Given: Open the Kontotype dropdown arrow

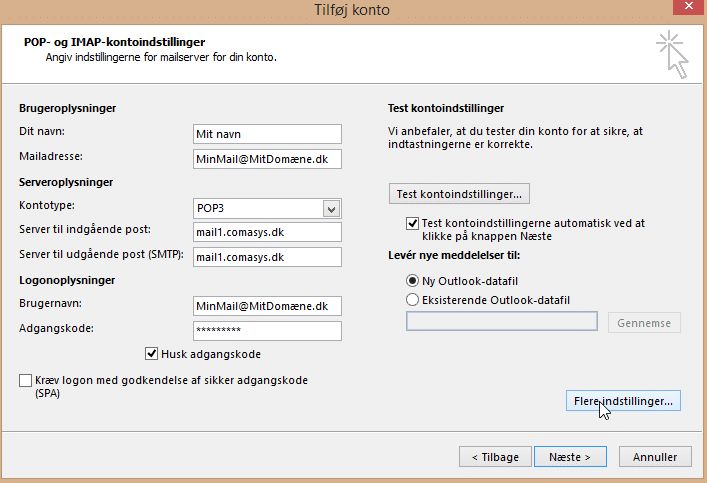Looking at the screenshot, I should [331, 209].
